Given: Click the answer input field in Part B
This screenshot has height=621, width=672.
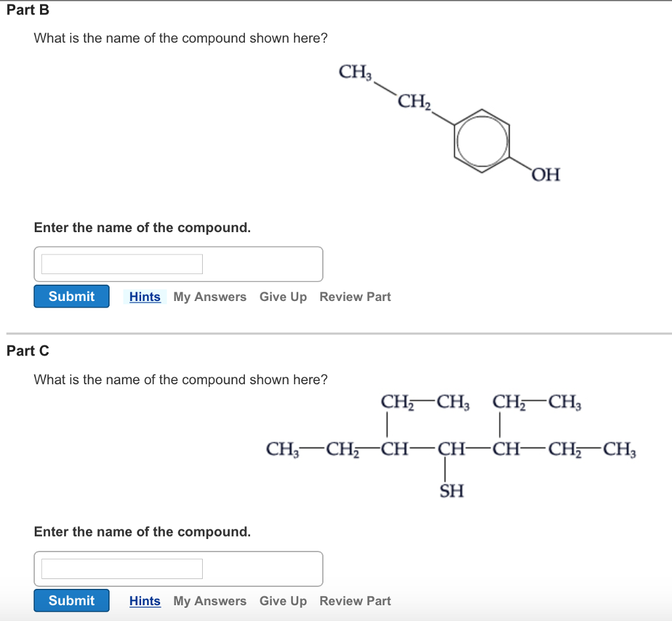Looking at the screenshot, I should coord(121,263).
